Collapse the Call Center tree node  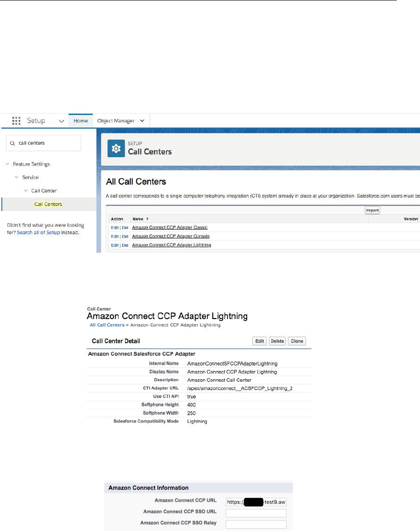[25, 191]
